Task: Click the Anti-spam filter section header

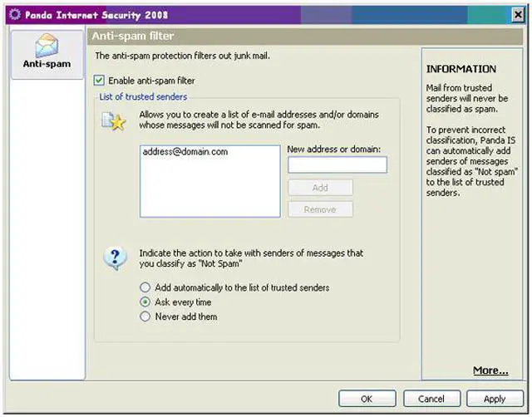Action: pos(133,37)
